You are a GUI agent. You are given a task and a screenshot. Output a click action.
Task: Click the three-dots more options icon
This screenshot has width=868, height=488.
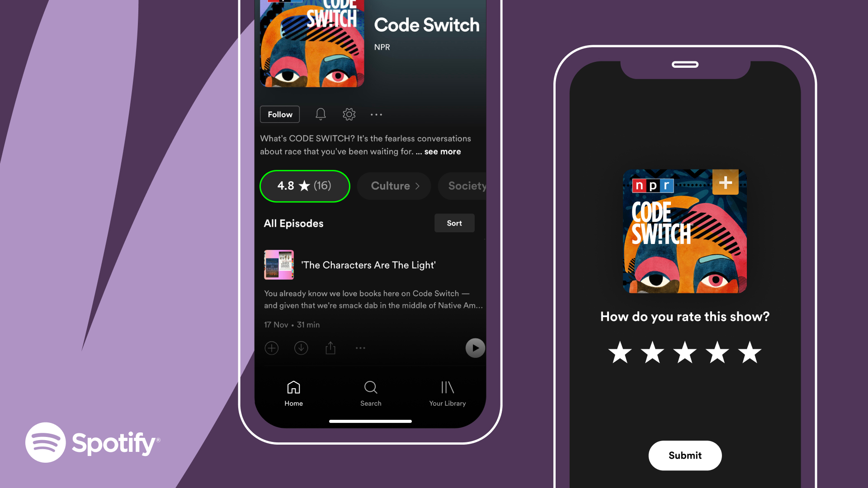point(377,114)
